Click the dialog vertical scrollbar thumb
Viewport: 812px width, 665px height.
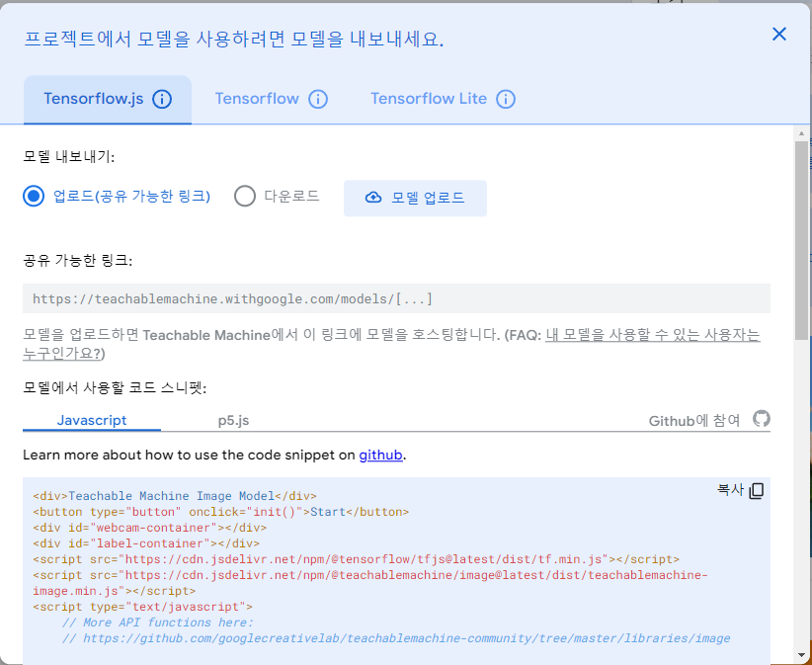pos(801,240)
